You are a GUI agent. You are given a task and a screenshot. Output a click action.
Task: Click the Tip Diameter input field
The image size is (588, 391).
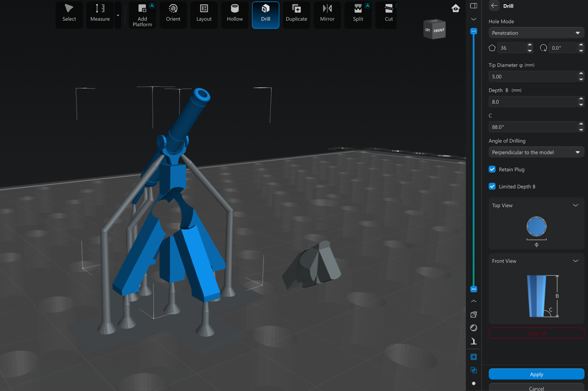(533, 77)
